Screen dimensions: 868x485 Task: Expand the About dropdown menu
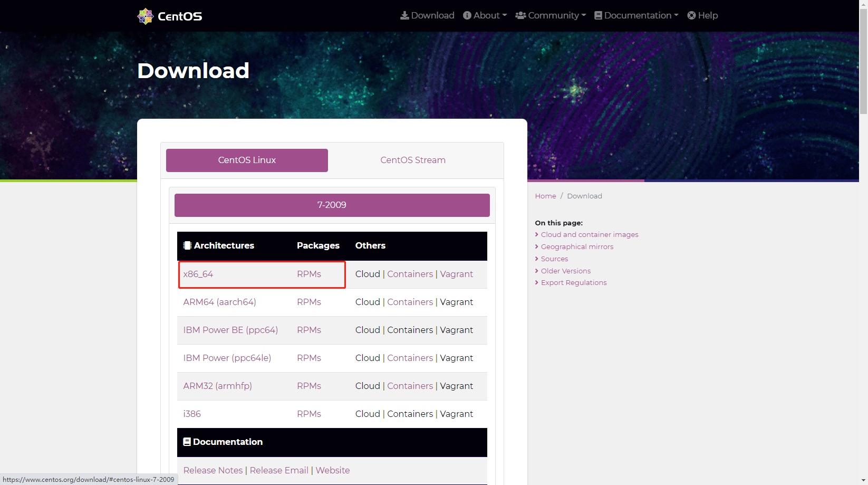tap(485, 15)
